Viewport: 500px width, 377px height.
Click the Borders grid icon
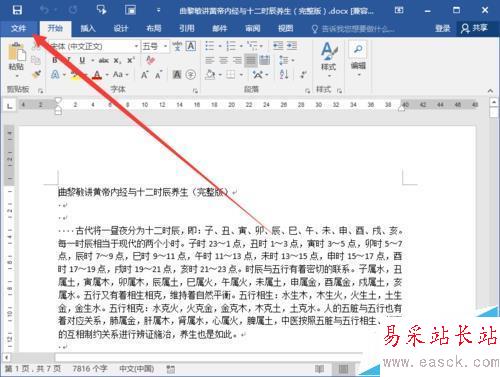231,75
